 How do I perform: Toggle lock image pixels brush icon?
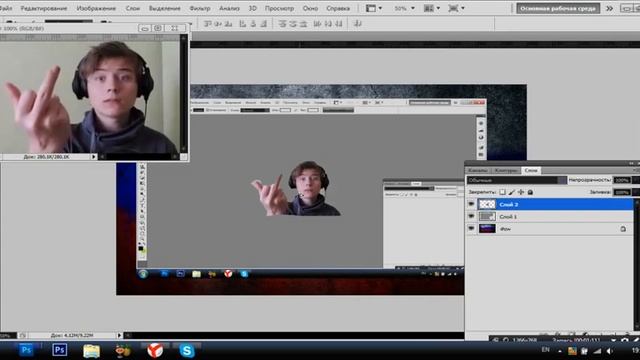coord(512,192)
